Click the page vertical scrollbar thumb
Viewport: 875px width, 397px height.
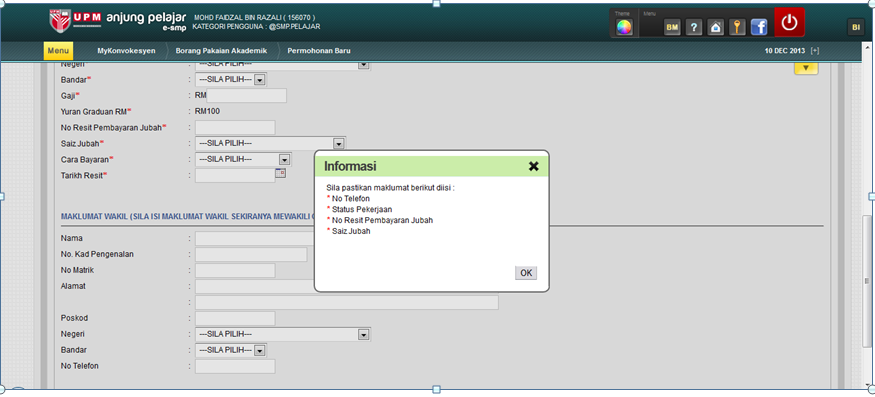pyautogui.click(x=868, y=281)
